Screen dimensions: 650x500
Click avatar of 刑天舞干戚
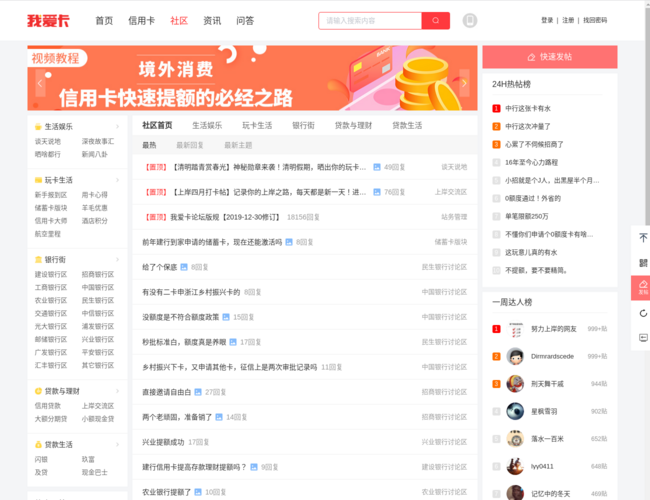click(515, 384)
